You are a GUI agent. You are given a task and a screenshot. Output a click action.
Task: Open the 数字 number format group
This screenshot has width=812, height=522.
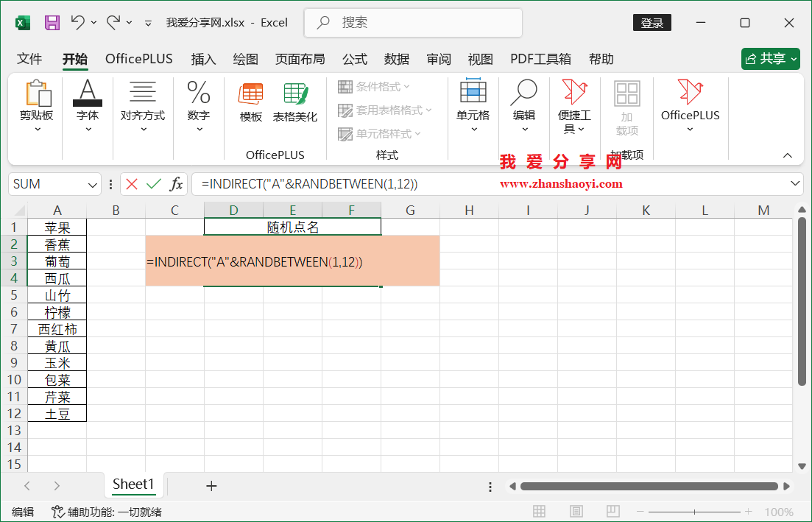198,107
